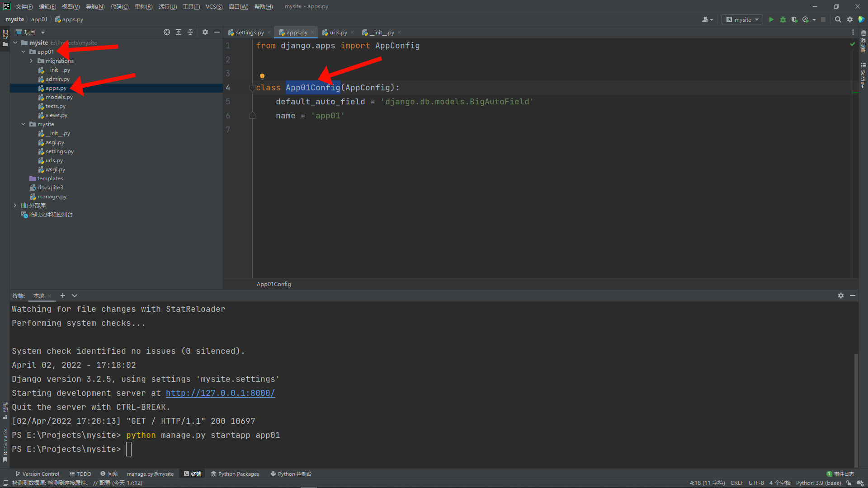Collapse the app01 folder
The height and width of the screenshot is (488, 868).
click(x=24, y=52)
